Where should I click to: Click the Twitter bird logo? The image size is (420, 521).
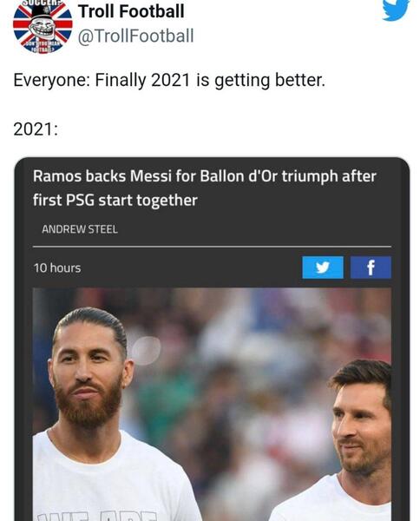395,10
